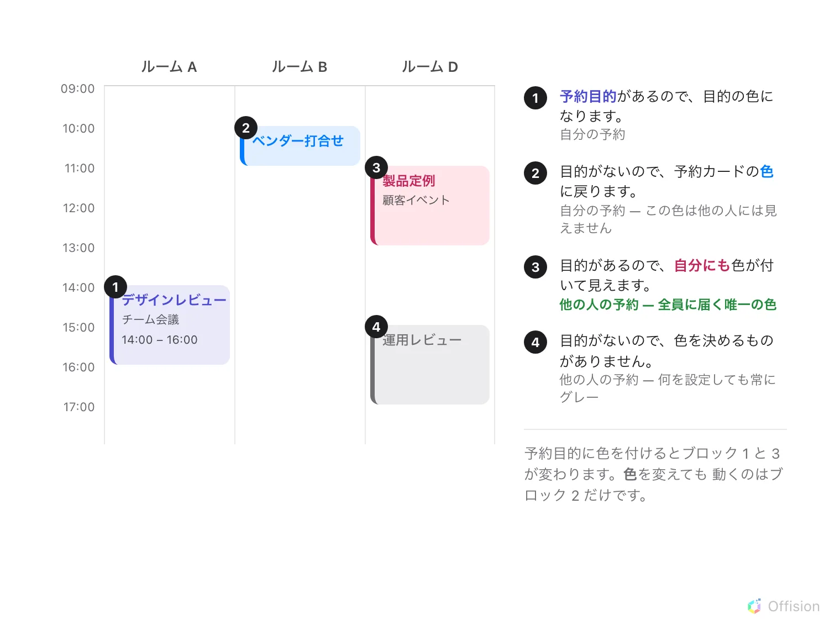Open the 製品定例 booking card
Viewport: 840px width, 630px height.
pos(430,206)
